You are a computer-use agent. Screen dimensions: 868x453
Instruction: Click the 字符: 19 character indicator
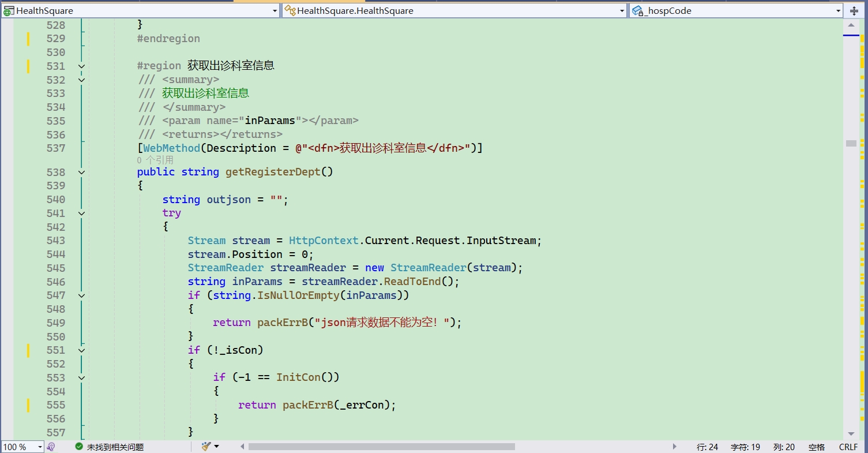(x=746, y=447)
